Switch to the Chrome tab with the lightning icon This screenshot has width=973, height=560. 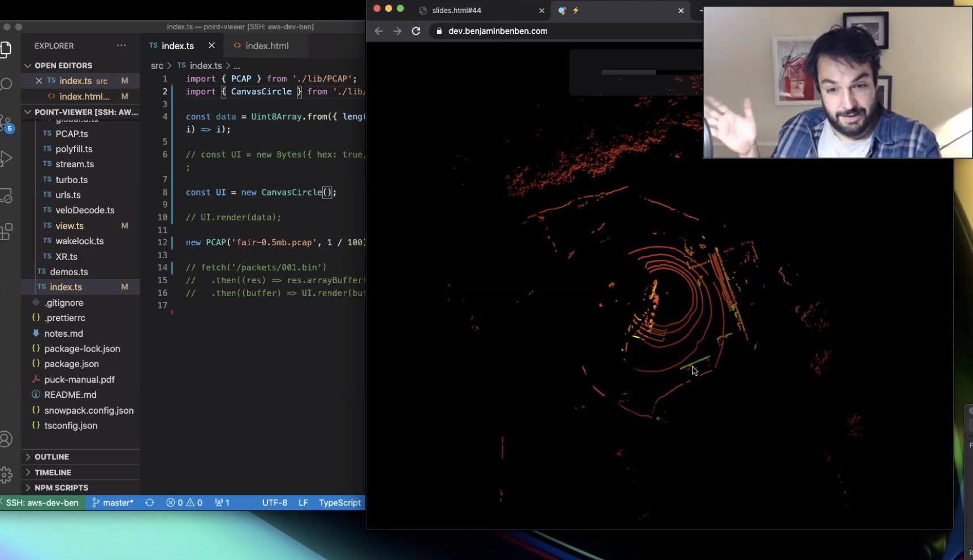click(x=620, y=11)
